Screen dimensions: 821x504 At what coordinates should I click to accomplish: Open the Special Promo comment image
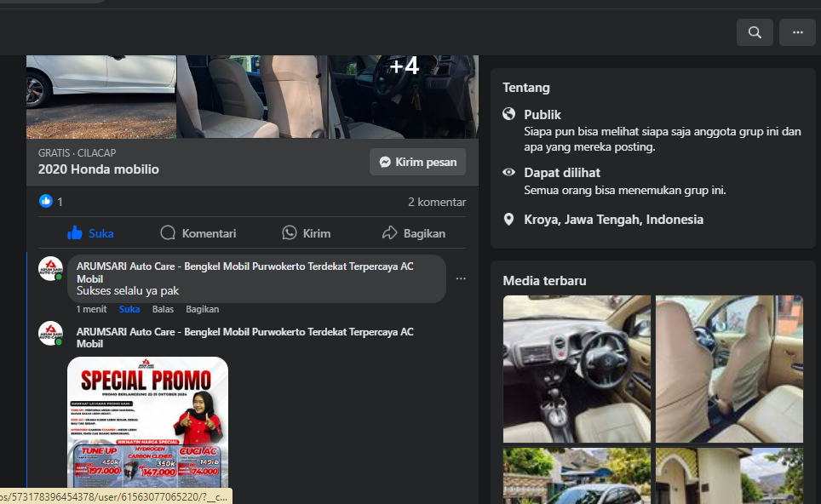pos(147,423)
